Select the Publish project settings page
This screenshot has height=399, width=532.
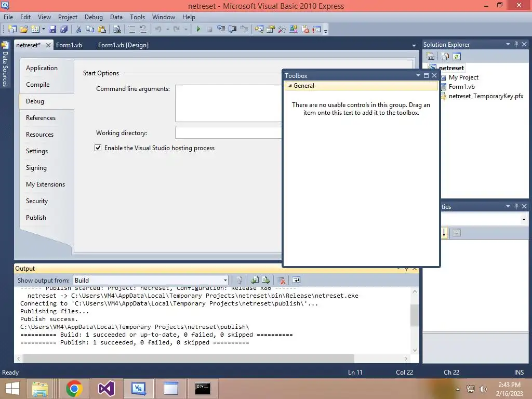point(36,218)
